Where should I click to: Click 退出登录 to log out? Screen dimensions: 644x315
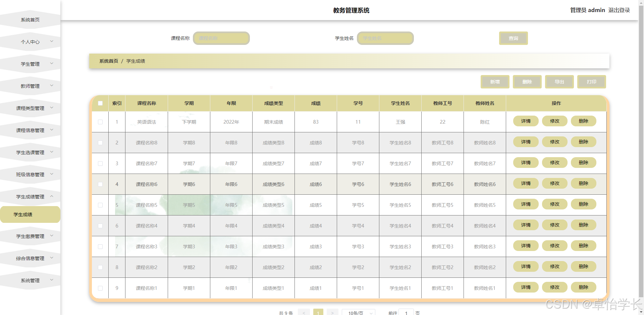(619, 10)
